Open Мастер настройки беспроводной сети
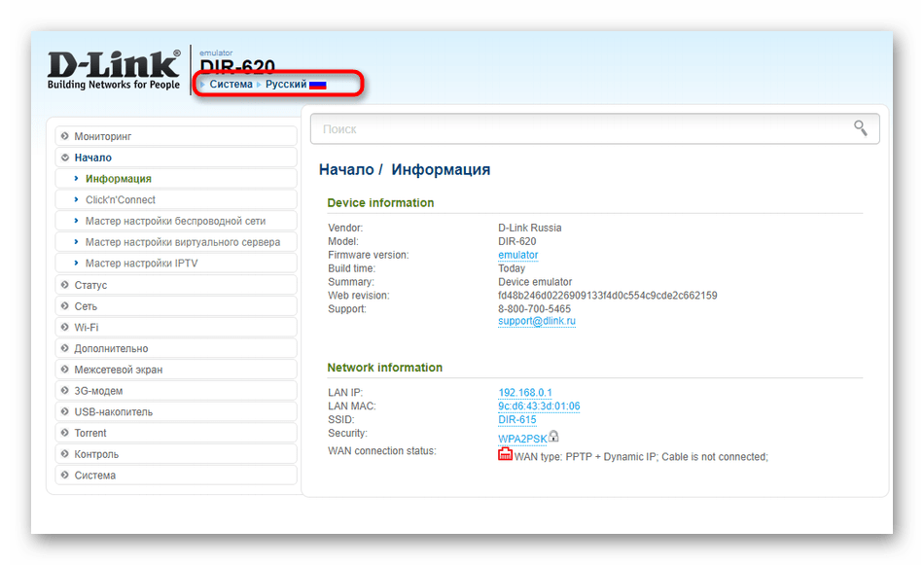This screenshot has width=924, height=565. click(x=176, y=221)
